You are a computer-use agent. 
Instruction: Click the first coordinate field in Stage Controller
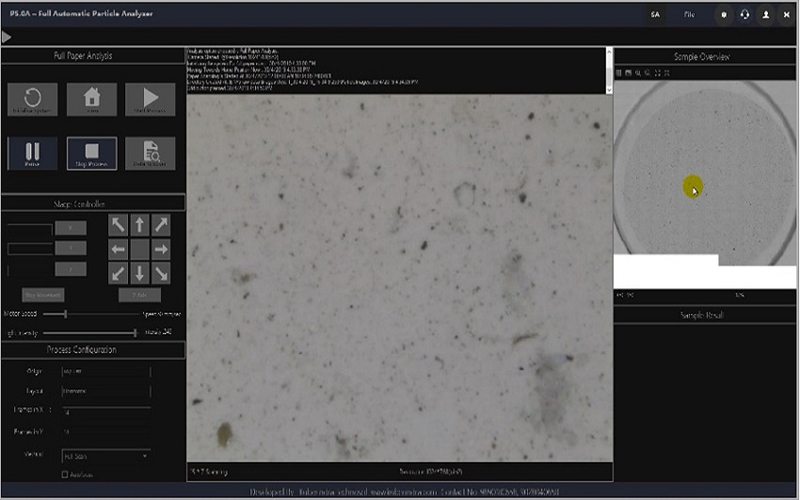[x=30, y=229]
